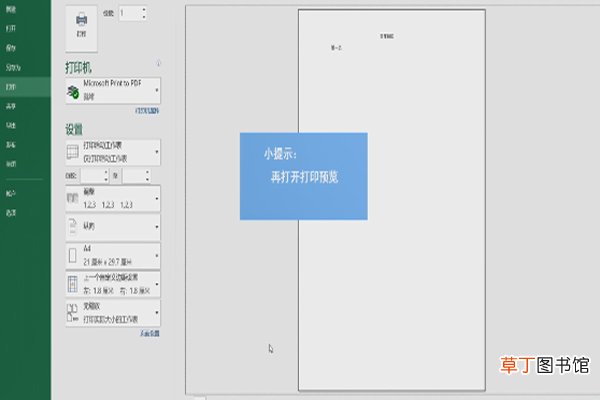Increase the pages-from value

(106, 172)
